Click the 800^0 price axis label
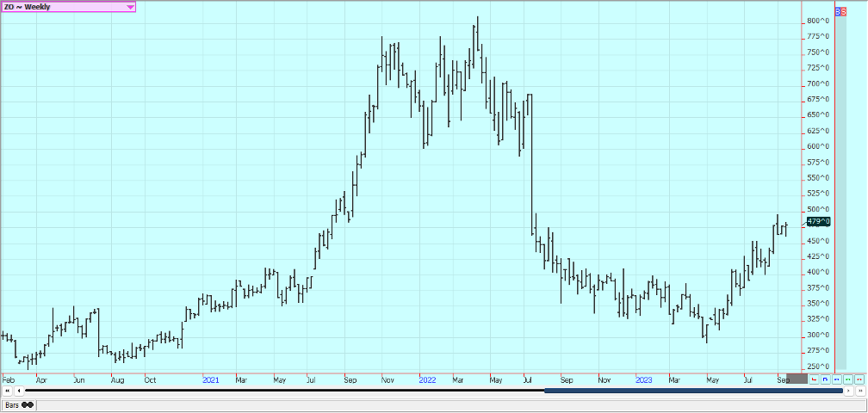This screenshot has width=868, height=413. pos(816,21)
